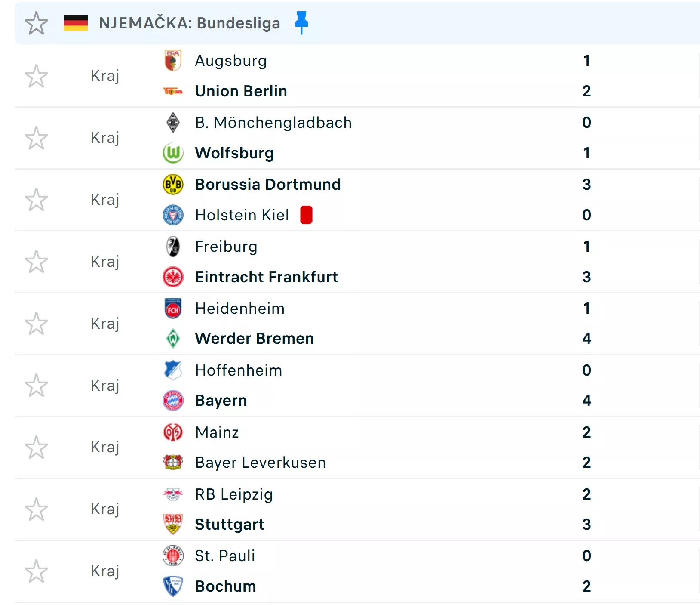
Task: Click the Borussia Dortmund club logo
Action: [x=173, y=185]
